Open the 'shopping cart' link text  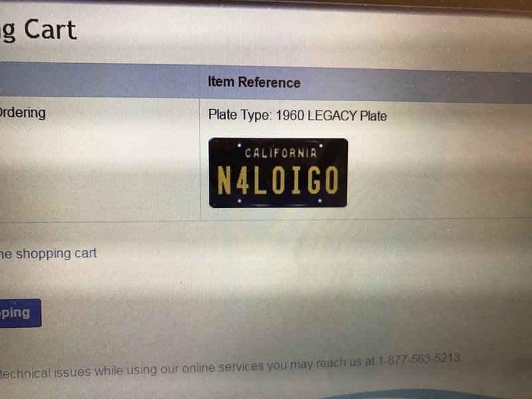tap(57, 253)
